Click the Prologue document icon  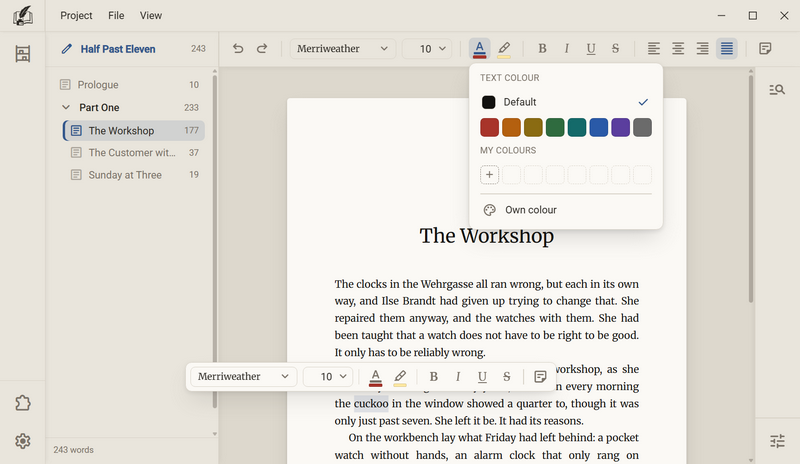pyautogui.click(x=65, y=85)
